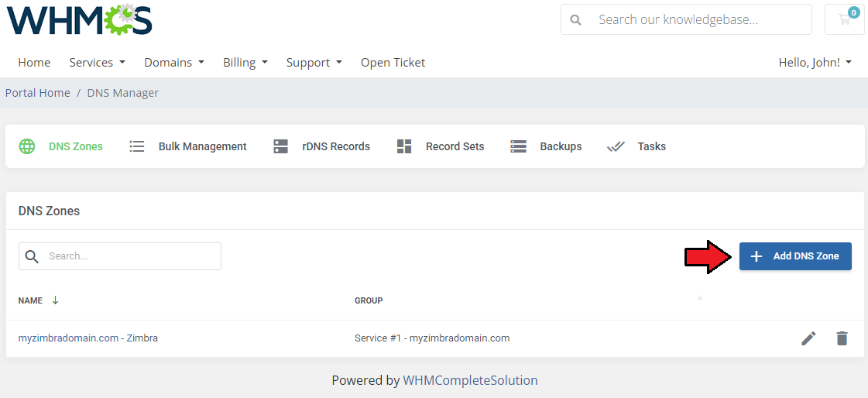The image size is (868, 398).
Task: Click the plus icon in Add DNS Zone
Action: click(x=756, y=256)
